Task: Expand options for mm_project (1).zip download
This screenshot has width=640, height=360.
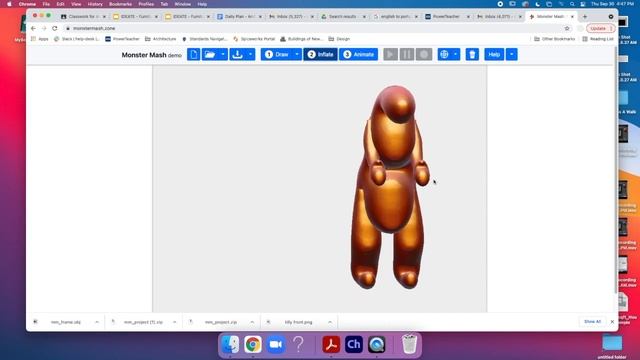Action: coord(174,322)
